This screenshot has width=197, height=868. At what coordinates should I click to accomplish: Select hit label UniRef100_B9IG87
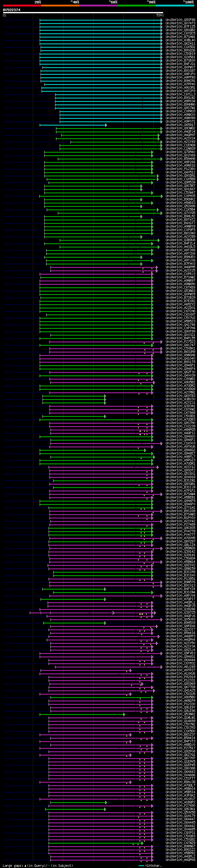(180, 71)
